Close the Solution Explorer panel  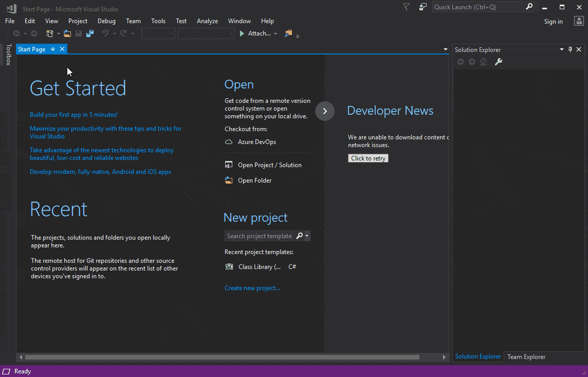click(x=579, y=49)
